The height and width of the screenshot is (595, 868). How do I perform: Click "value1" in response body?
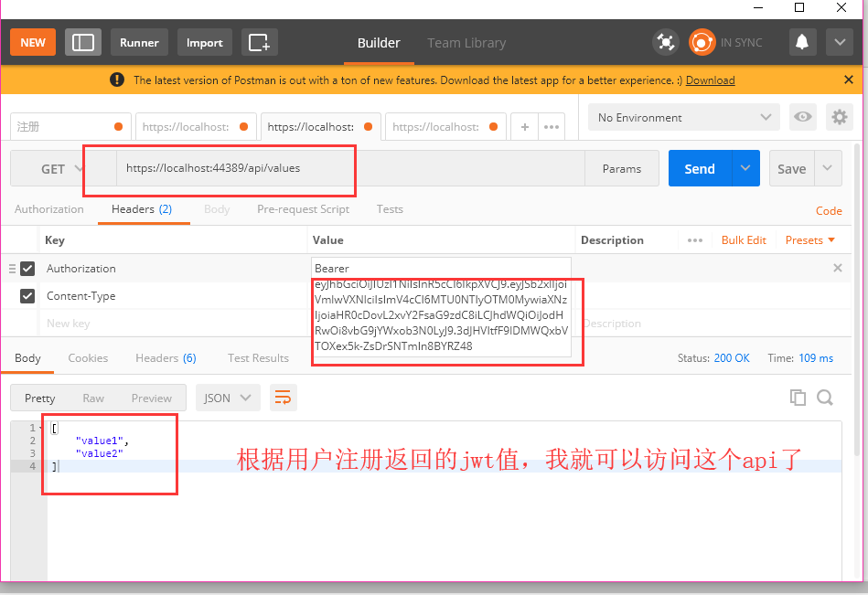[99, 441]
